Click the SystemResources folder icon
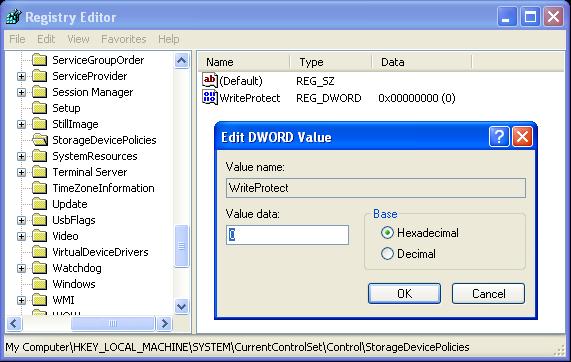Viewport: 571px width, 362px height. pyautogui.click(x=39, y=156)
